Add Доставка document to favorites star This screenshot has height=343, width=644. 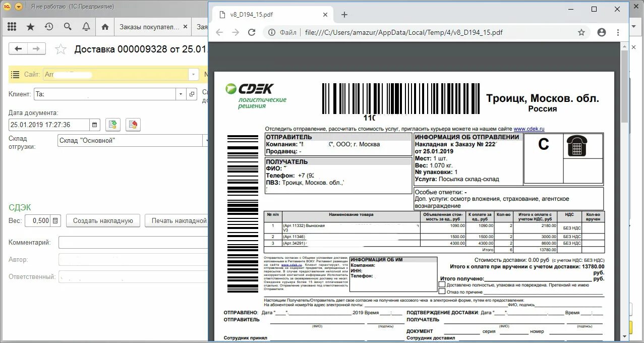[61, 49]
